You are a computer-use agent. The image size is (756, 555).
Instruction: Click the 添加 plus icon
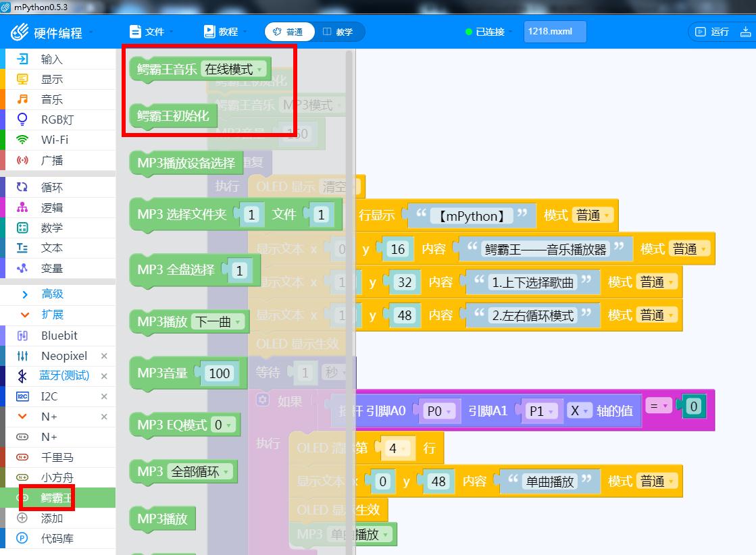click(22, 518)
